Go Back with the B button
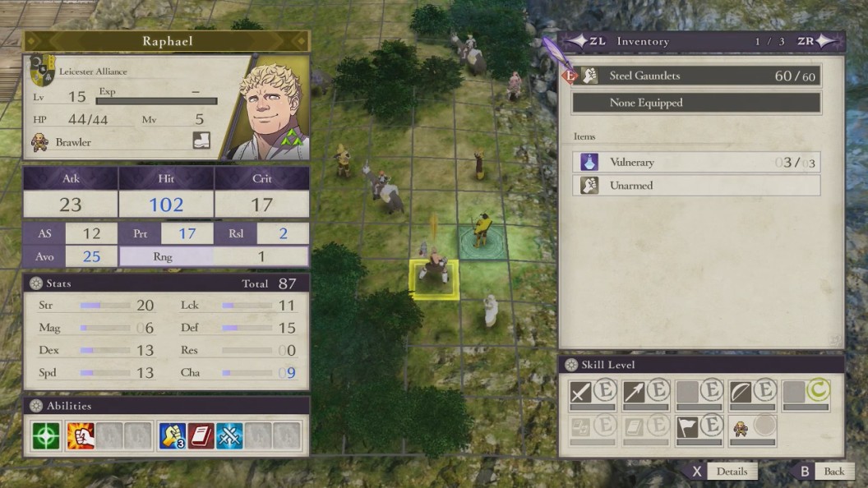The image size is (868, 488). tap(822, 472)
